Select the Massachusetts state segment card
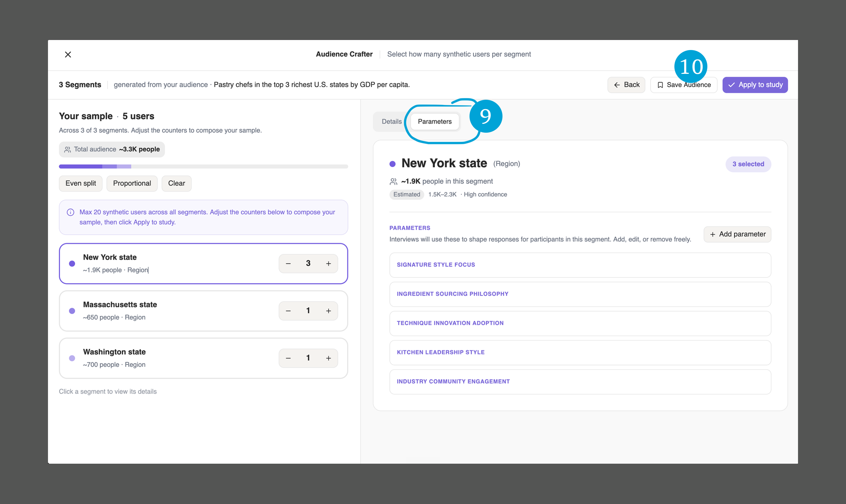Image resolution: width=846 pixels, height=504 pixels. coord(203,311)
